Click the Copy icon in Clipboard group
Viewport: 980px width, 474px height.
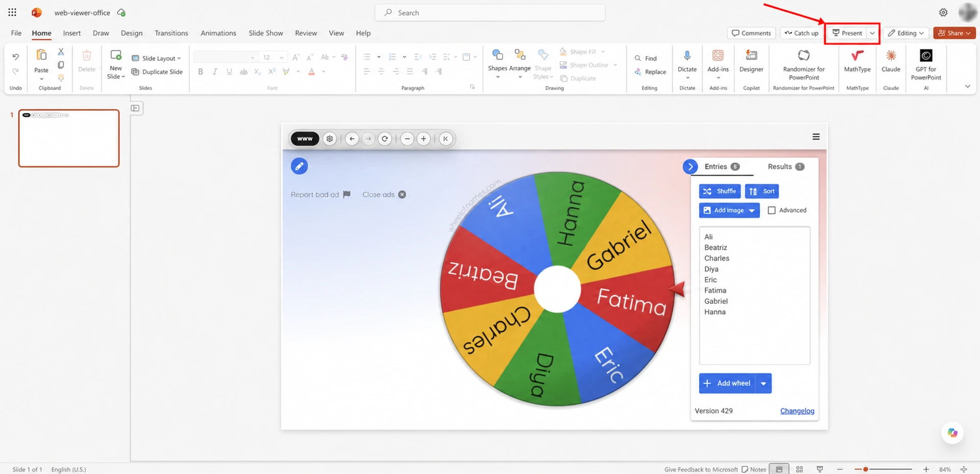(61, 65)
